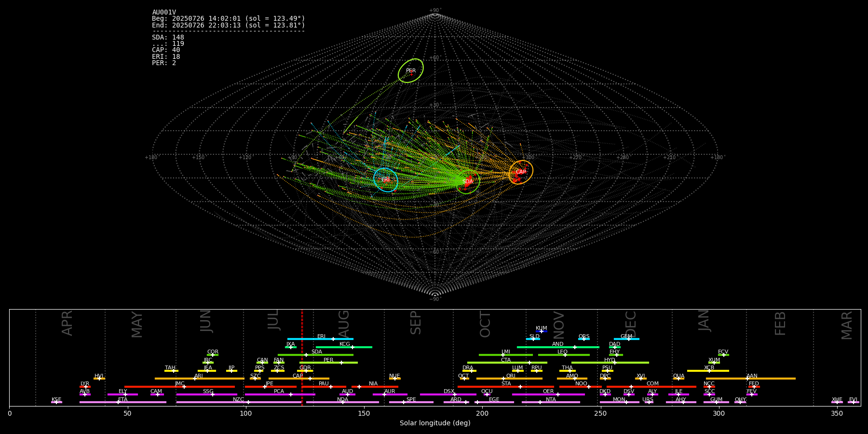This screenshot has width=868, height=434.
Task: Click the GDR shower bar
Action: click(305, 370)
